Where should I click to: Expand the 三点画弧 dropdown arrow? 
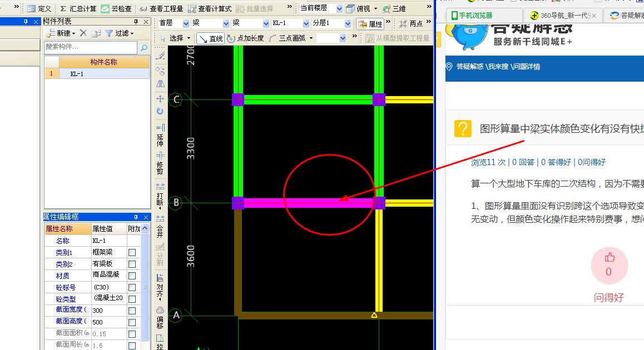coord(311,38)
